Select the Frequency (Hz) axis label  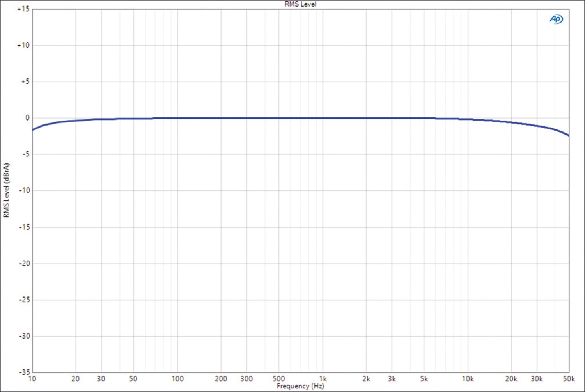pyautogui.click(x=300, y=386)
